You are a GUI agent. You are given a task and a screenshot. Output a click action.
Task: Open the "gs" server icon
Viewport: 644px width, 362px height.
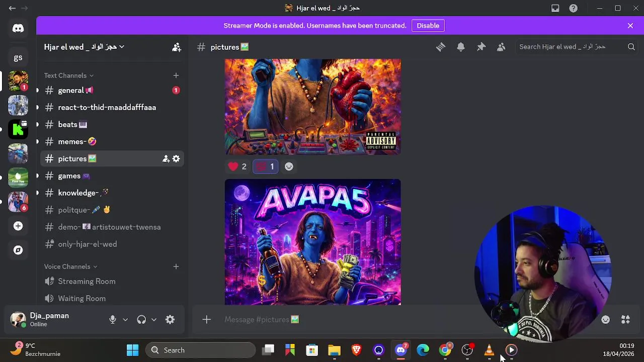pyautogui.click(x=18, y=57)
